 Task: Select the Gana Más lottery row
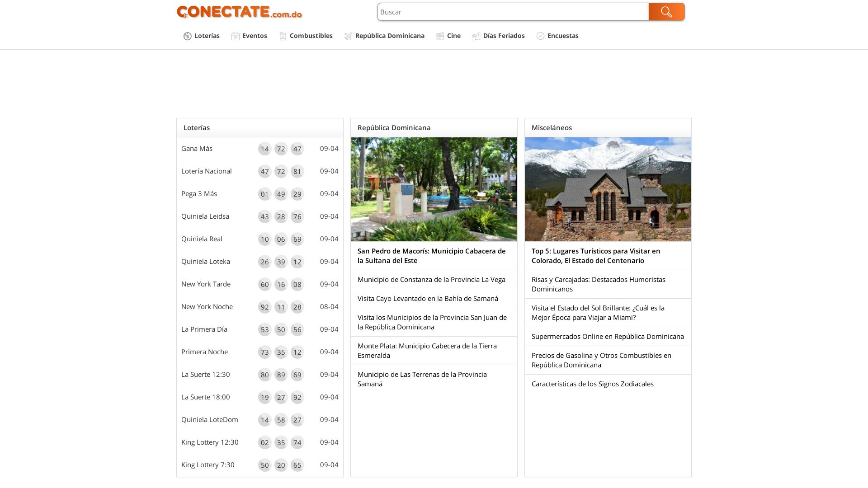click(x=260, y=149)
